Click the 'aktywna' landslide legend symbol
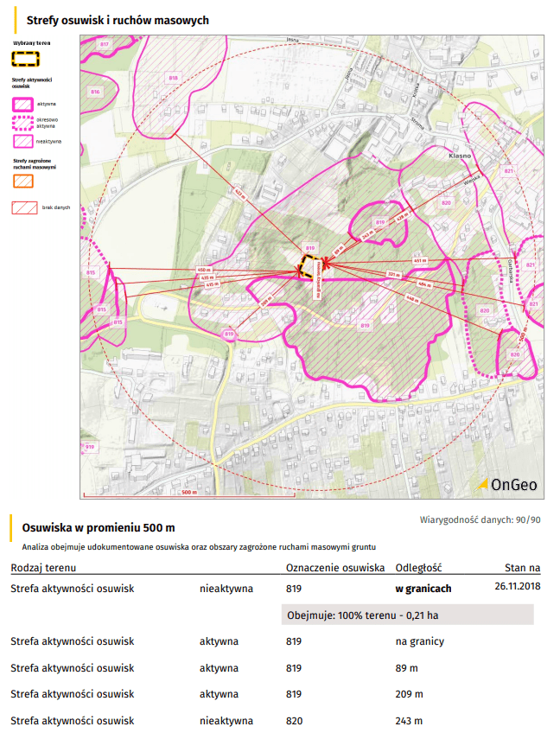Screen dimensions: 560x752 click(x=24, y=103)
